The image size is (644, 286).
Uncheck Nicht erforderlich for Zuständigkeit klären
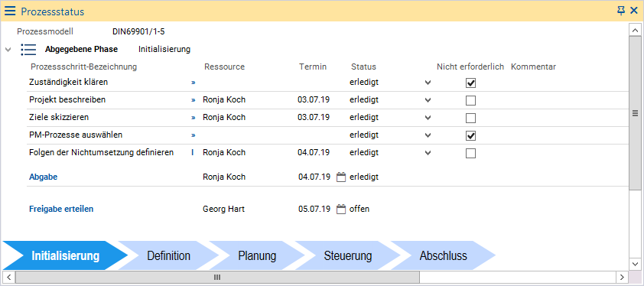[x=470, y=83]
